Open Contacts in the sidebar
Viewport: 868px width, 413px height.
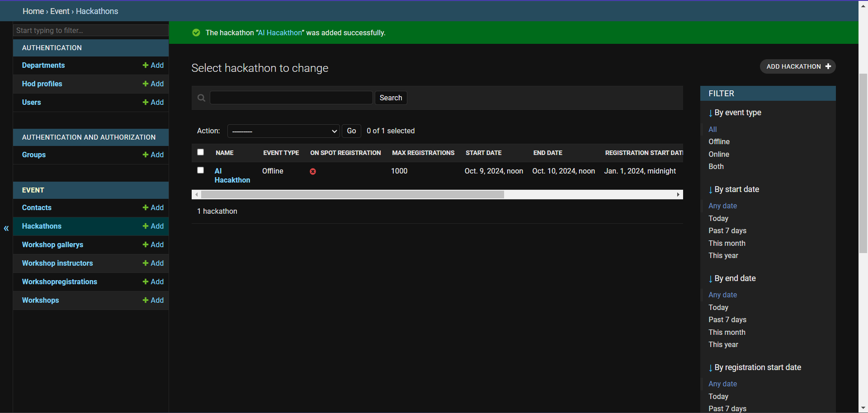(x=37, y=208)
